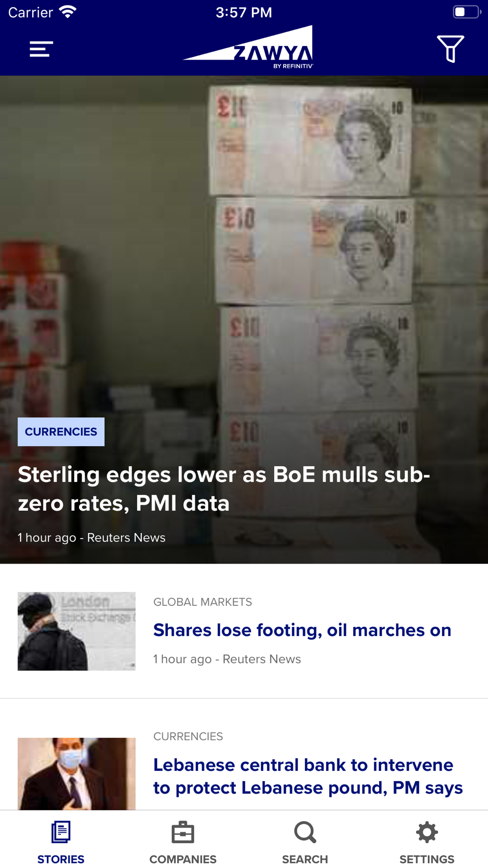This screenshot has width=488, height=868.
Task: Tap the Companies briefcase icon
Action: click(183, 832)
